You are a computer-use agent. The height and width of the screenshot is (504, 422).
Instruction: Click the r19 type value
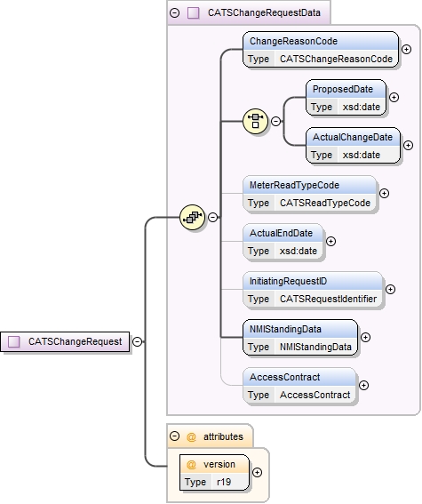224,482
